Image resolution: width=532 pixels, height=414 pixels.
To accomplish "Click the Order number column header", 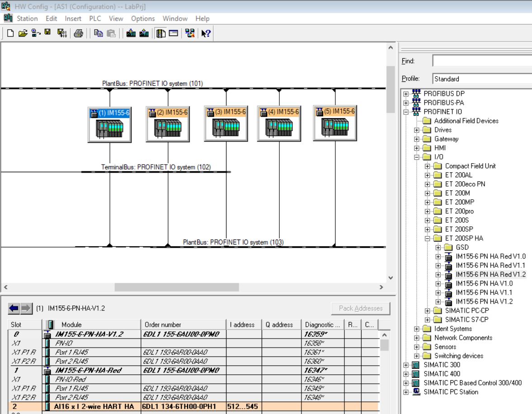I will pos(183,325).
